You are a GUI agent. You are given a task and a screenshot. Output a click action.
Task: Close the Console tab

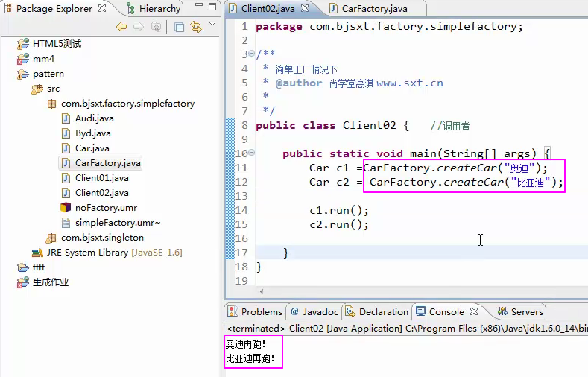tap(474, 311)
